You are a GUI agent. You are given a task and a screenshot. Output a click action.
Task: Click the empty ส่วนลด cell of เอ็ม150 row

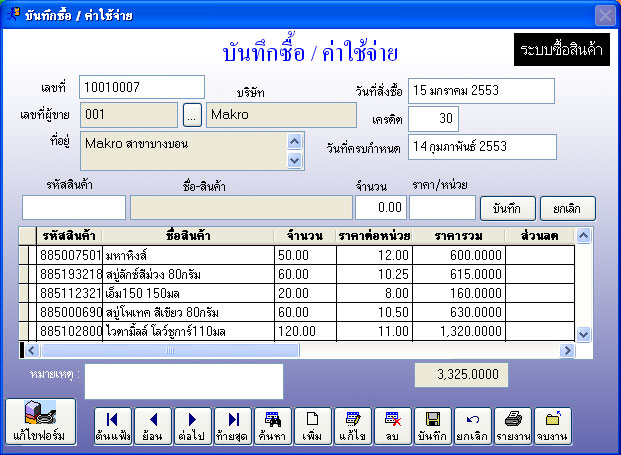[x=540, y=293]
